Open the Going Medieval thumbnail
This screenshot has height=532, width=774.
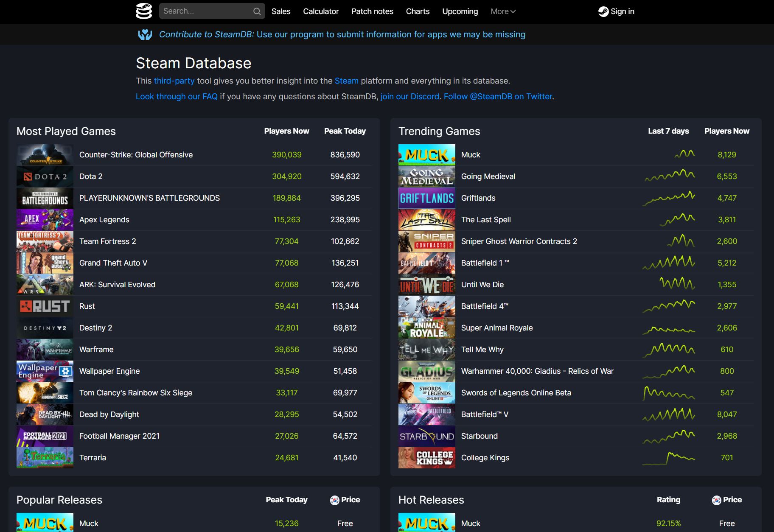pos(427,176)
